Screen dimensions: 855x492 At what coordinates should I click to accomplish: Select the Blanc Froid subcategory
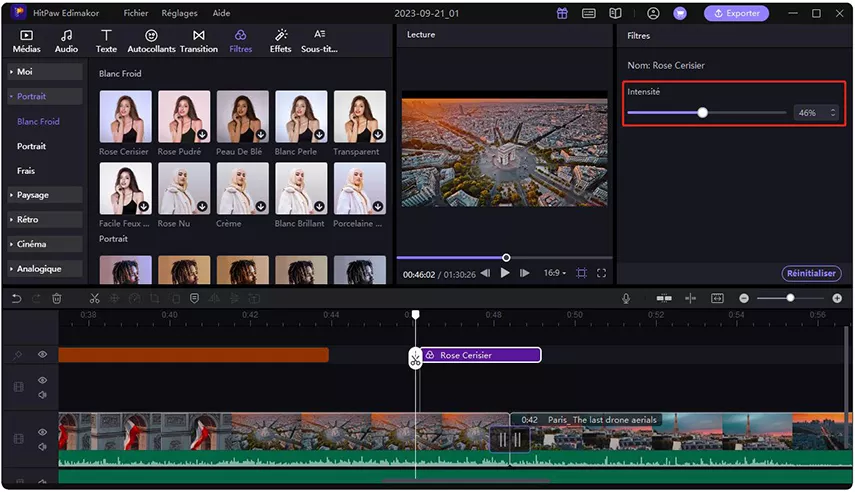(x=38, y=122)
